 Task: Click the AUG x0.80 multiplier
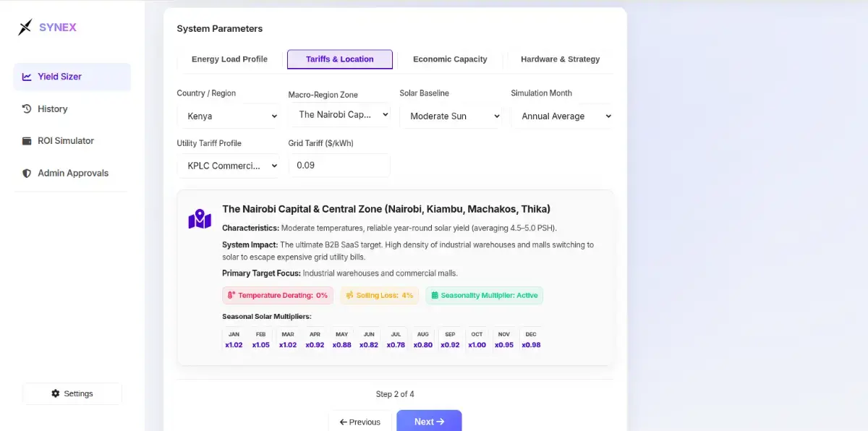[423, 340]
